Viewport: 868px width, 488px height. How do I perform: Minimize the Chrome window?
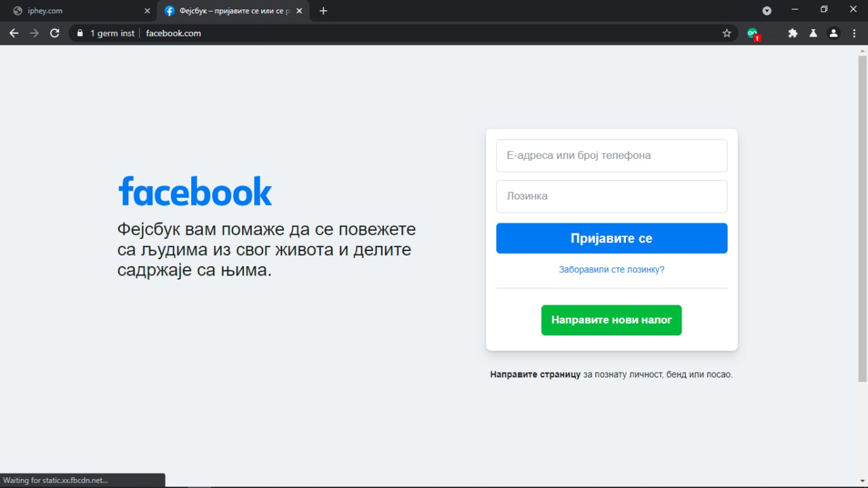(795, 10)
